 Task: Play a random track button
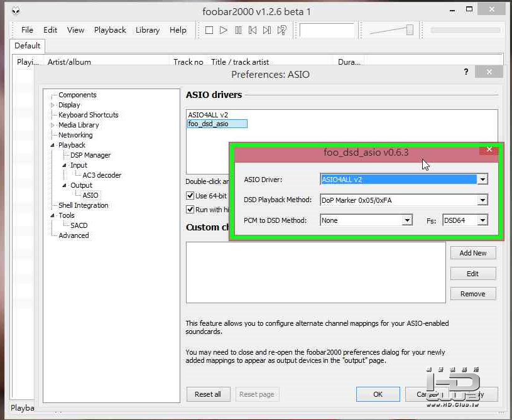(282, 30)
